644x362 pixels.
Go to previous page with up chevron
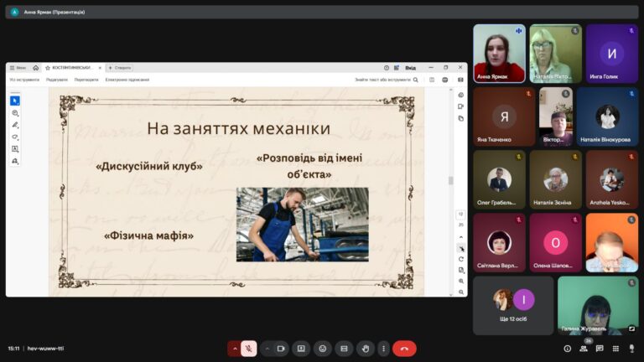tap(461, 237)
